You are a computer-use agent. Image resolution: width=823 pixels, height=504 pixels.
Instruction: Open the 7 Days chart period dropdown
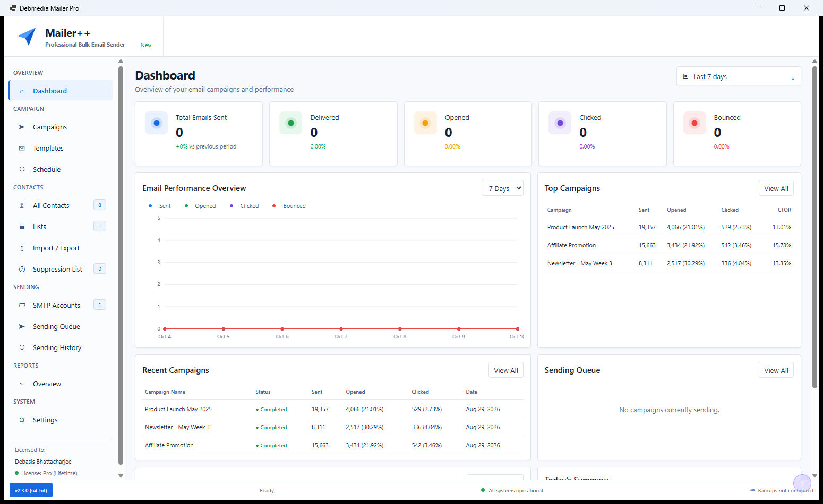coord(502,188)
